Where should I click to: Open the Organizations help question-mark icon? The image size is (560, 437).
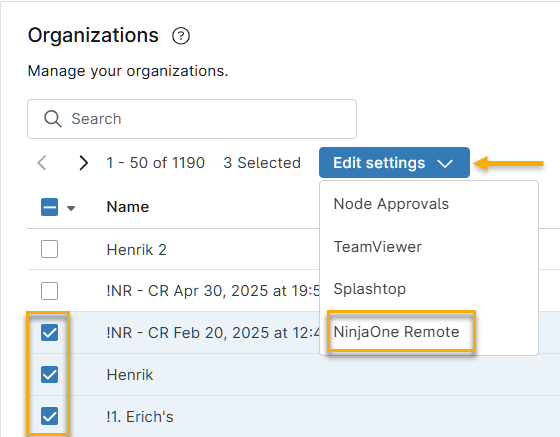(x=181, y=36)
